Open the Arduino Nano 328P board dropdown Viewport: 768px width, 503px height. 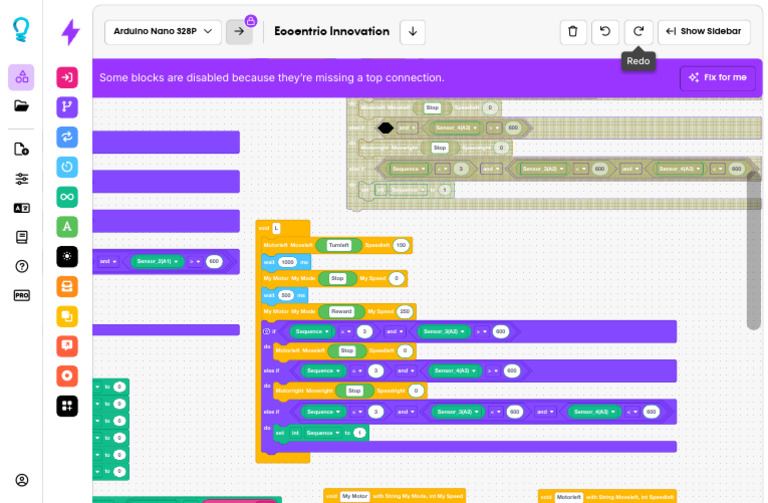point(163,32)
